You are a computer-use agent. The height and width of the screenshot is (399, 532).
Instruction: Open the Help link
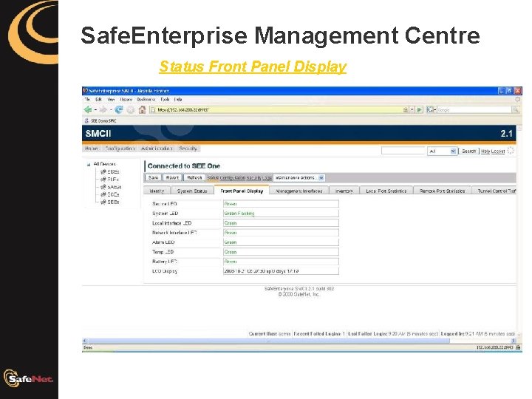[x=485, y=151]
